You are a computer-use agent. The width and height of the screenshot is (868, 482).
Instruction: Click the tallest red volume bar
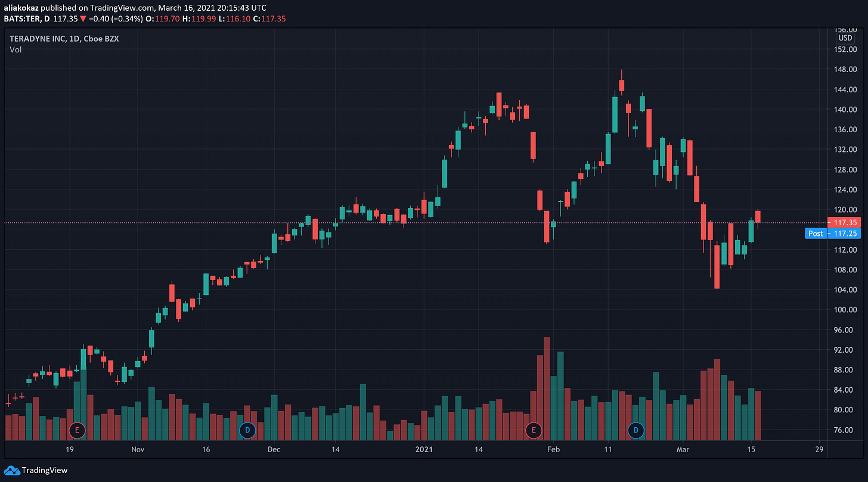click(x=547, y=388)
